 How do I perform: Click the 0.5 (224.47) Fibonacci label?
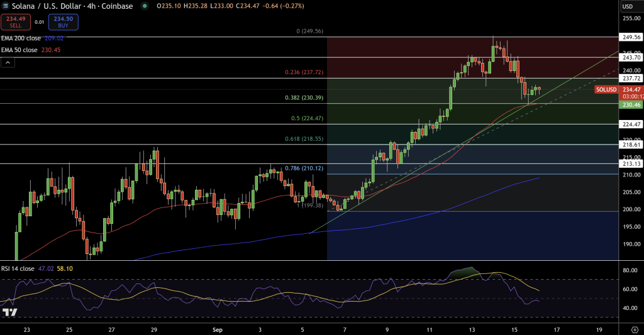tap(307, 119)
